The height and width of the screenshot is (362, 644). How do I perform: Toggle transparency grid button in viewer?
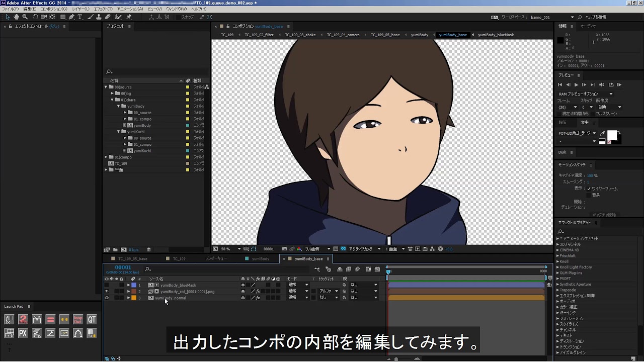click(x=343, y=249)
